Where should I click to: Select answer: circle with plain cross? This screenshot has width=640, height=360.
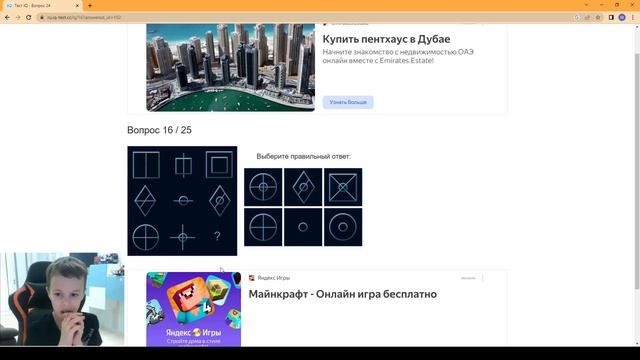coord(263,227)
